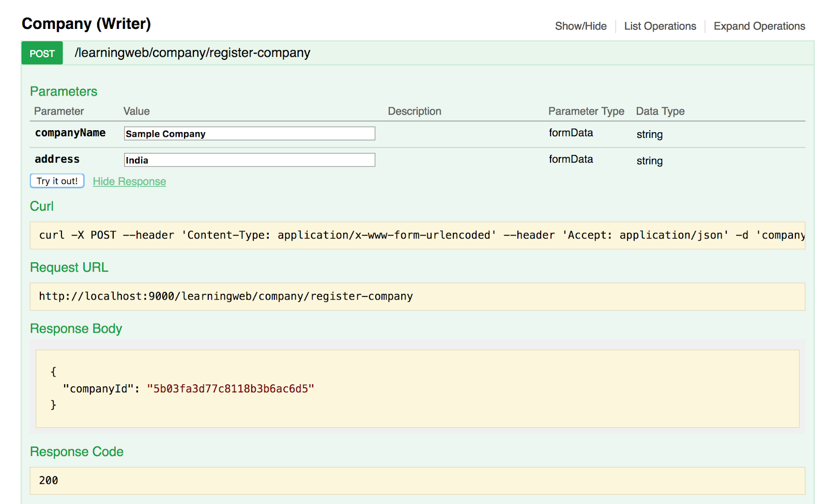Click the Response Body heading

click(x=76, y=328)
